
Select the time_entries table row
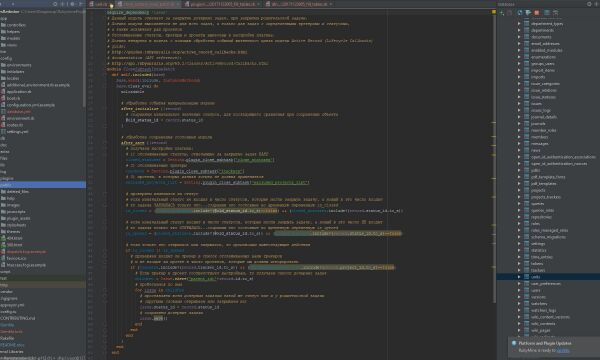pos(548,257)
